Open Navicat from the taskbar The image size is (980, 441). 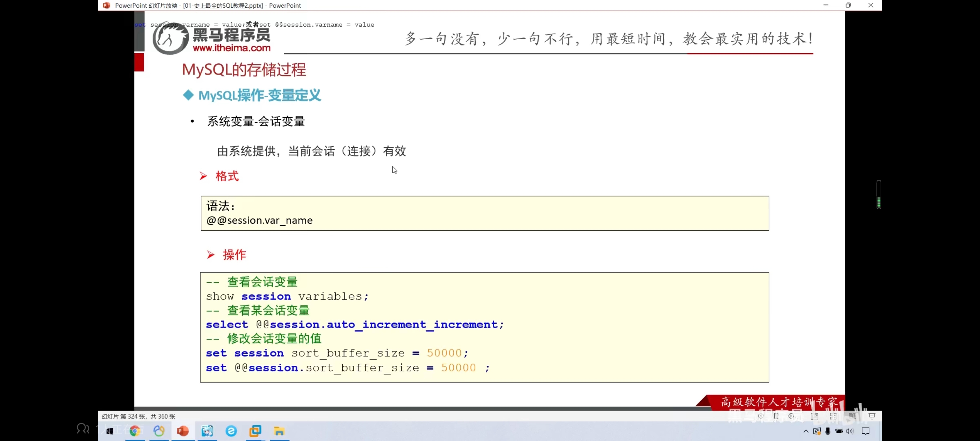[x=159, y=431]
